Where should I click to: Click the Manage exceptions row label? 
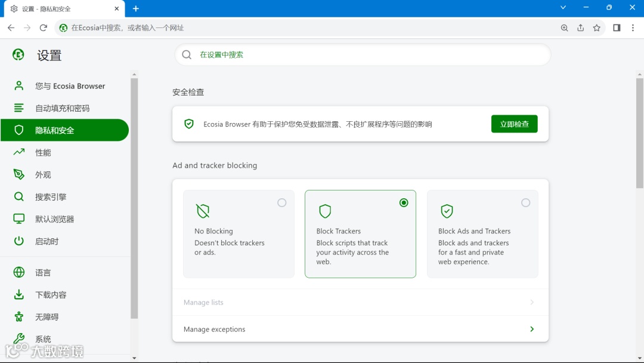pyautogui.click(x=215, y=329)
